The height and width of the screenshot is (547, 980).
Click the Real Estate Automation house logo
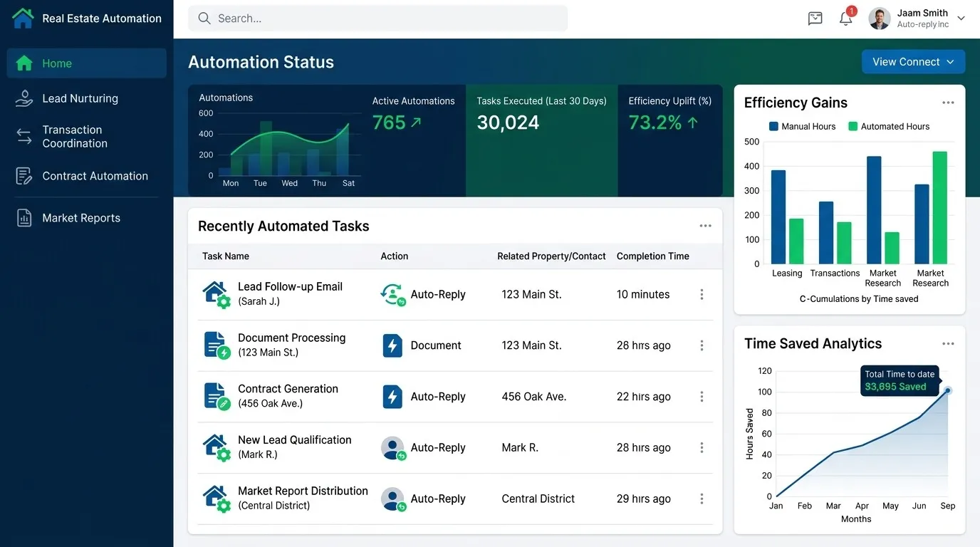tap(23, 18)
